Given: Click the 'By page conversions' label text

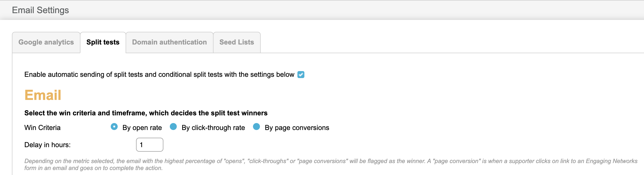Looking at the screenshot, I should click(x=297, y=128).
